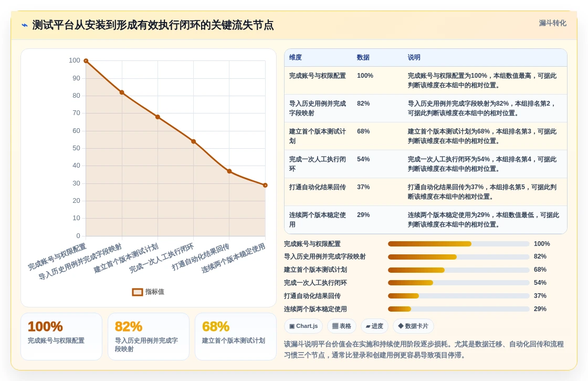This screenshot has height=381, width=588.
Task: Click description mentioning 本组数值最低
Action: point(484,220)
